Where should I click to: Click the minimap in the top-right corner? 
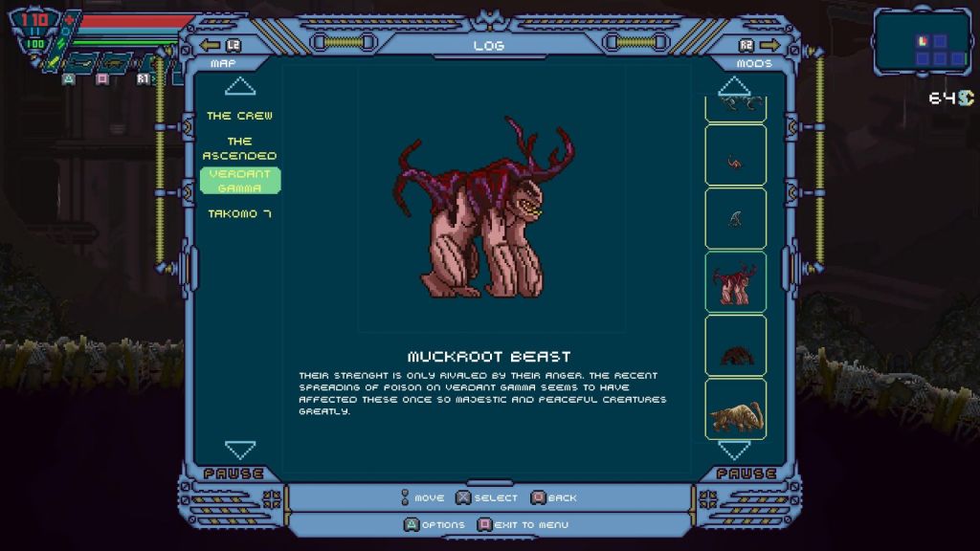pyautogui.click(x=922, y=42)
